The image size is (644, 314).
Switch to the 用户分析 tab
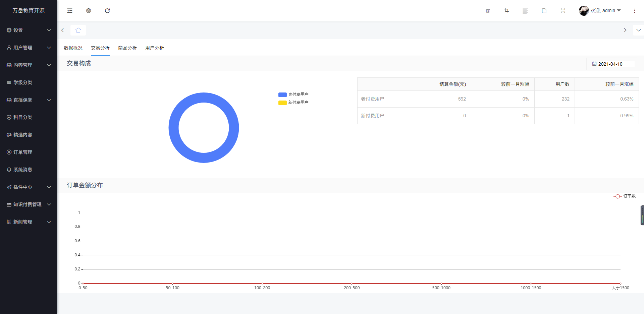(155, 48)
